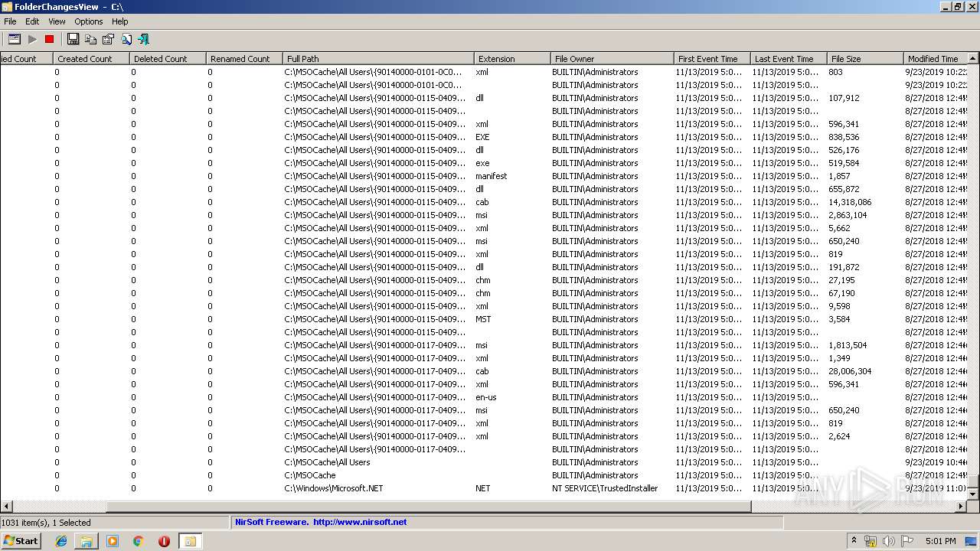Sort by the Renamed Count column header
The width and height of the screenshot is (980, 551).
[x=244, y=58]
